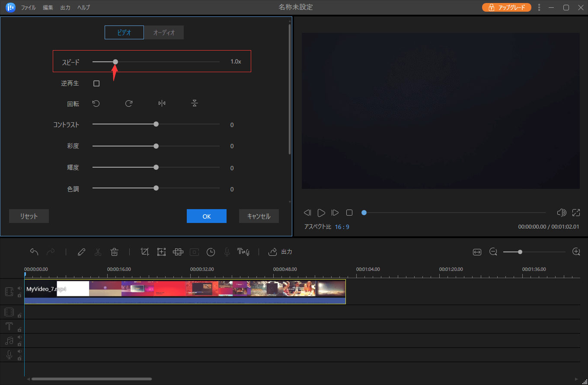Click the スピード slider handle
Screen dimensions: 588x385
pos(115,62)
